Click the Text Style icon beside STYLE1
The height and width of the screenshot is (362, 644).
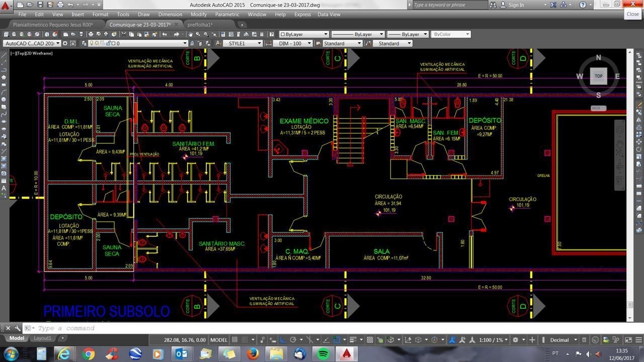pyautogui.click(x=218, y=43)
